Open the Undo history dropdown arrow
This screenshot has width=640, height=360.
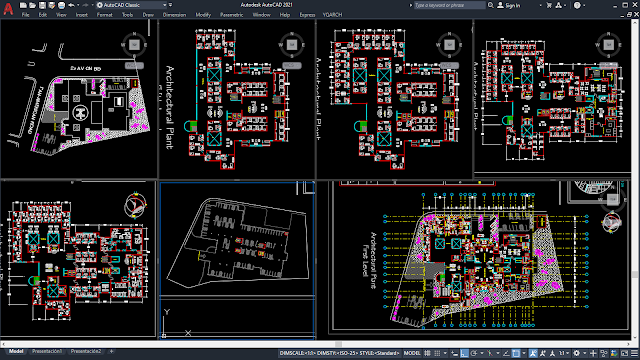coord(78,5)
